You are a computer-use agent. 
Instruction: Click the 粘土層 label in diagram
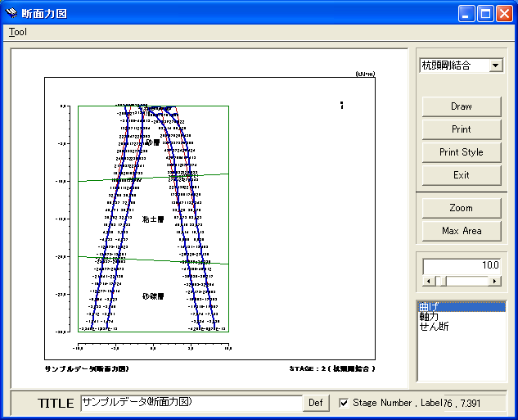coord(153,219)
